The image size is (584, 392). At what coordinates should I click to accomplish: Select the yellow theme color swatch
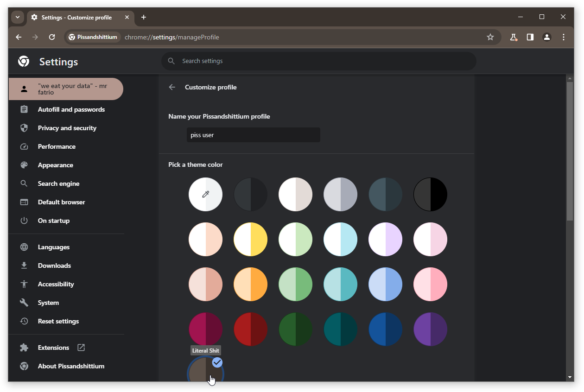pos(251,239)
